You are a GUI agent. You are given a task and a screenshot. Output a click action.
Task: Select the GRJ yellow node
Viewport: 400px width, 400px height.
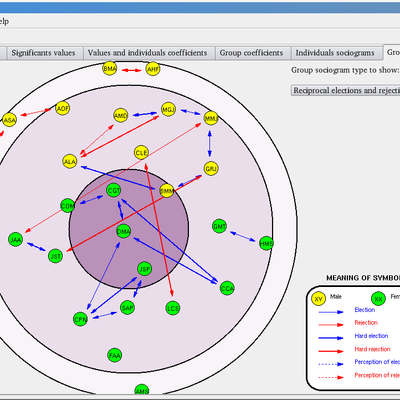[211, 169]
